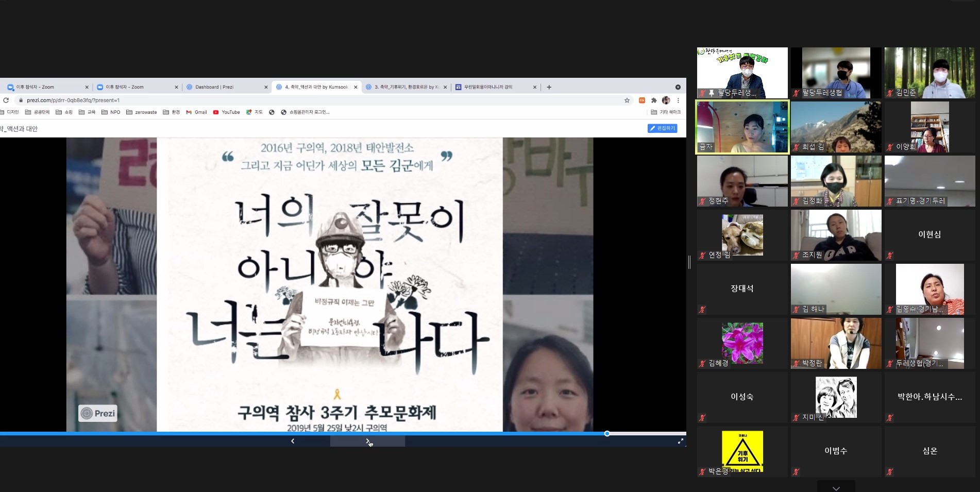This screenshot has width=980, height=492.
Task: Open the '쇼핑' bookmark folder
Action: pyautogui.click(x=64, y=112)
